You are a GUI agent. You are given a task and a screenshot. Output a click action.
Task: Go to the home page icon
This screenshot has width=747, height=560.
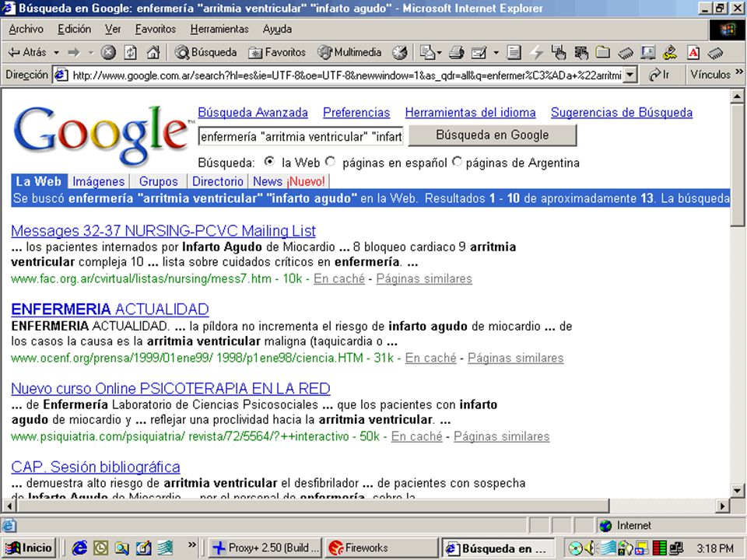153,52
